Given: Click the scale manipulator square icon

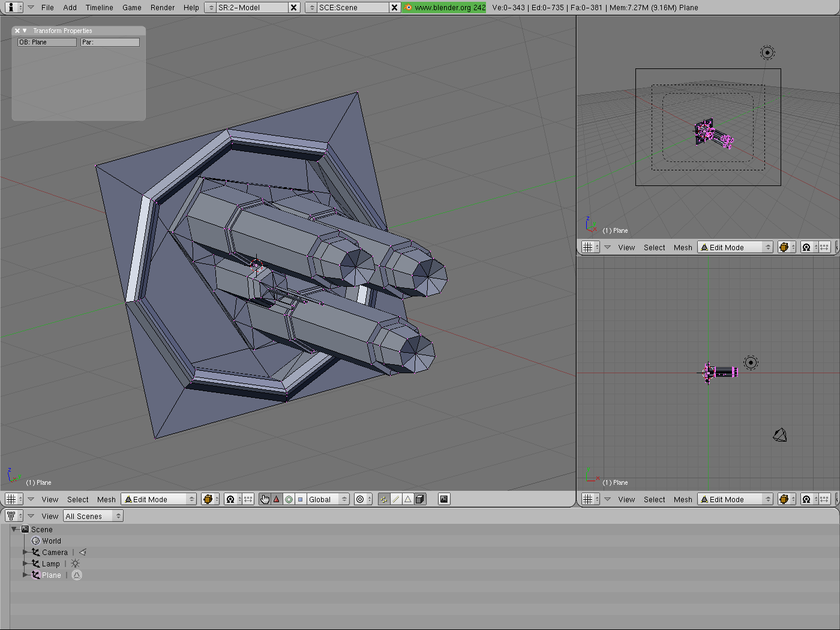Looking at the screenshot, I should click(301, 499).
